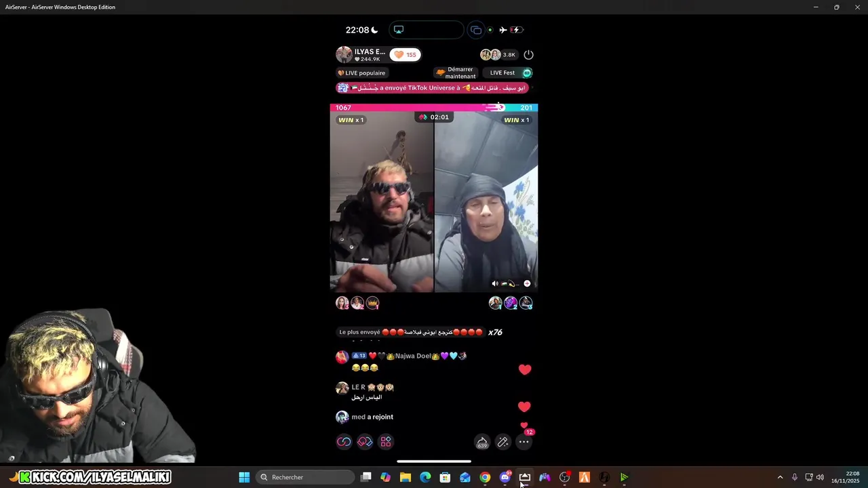Open Task View on the taskbar

click(366, 477)
